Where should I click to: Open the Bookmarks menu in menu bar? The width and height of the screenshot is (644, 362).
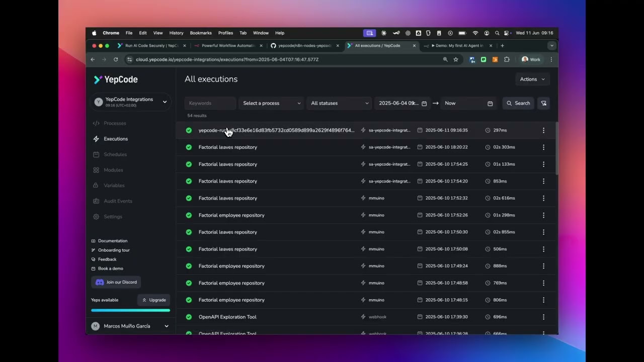201,33
